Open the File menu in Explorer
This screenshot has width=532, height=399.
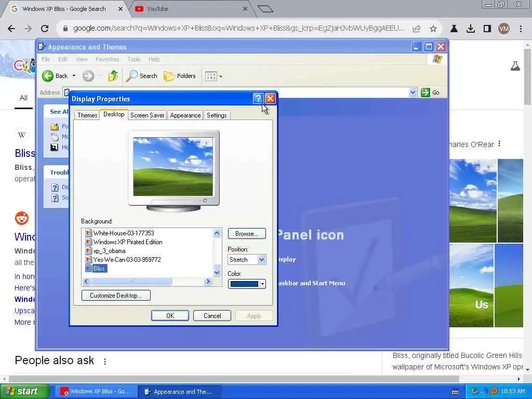click(x=46, y=59)
